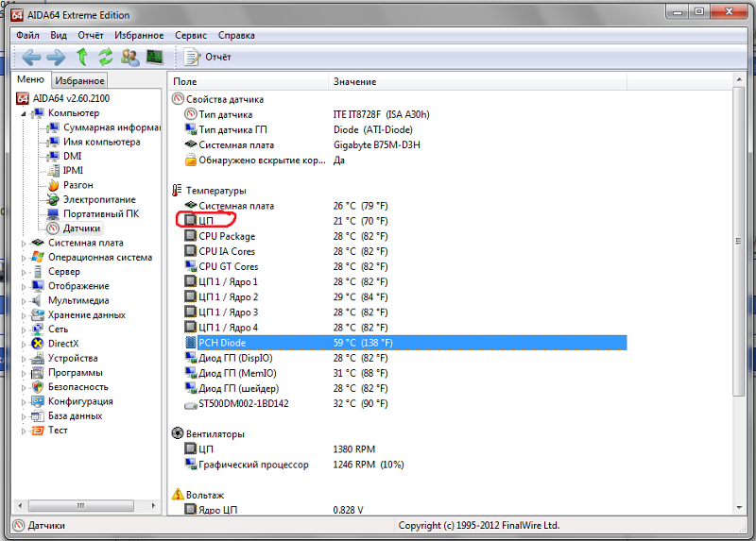Click the Тест icon in tree

tap(38, 431)
